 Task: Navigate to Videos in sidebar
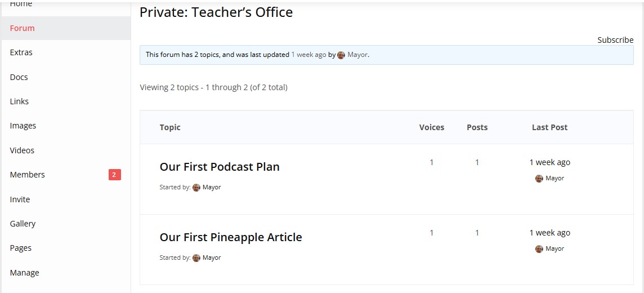click(23, 150)
